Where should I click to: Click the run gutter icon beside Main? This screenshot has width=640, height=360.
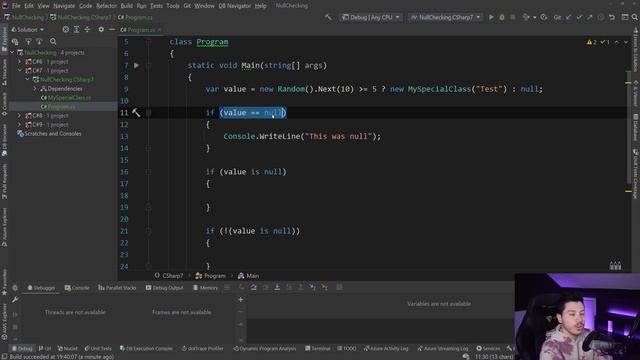pos(136,65)
